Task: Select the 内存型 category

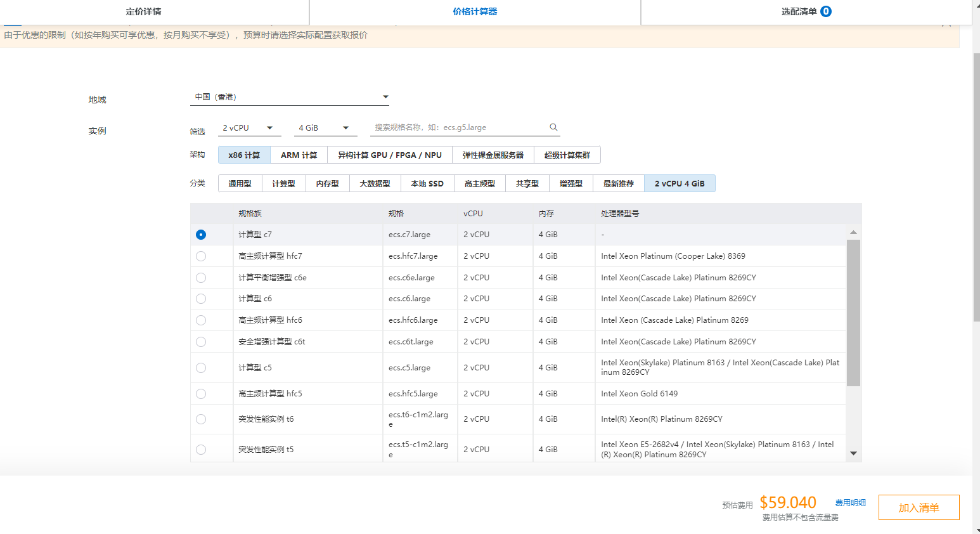Action: pyautogui.click(x=328, y=184)
